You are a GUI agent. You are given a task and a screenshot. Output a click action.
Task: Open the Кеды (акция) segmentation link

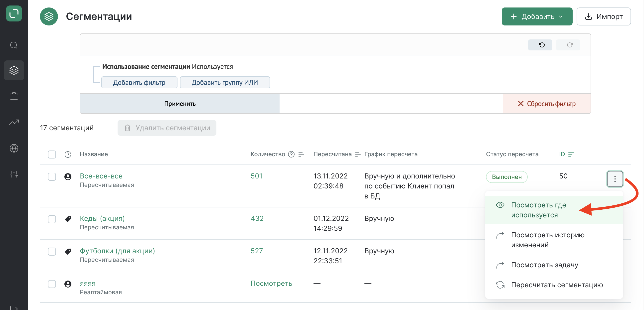tap(102, 219)
